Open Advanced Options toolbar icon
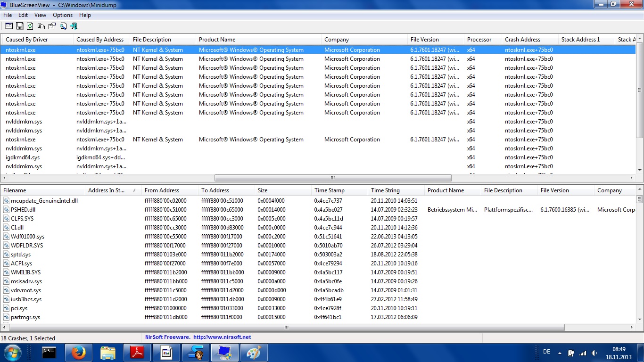This screenshot has height=362, width=644. click(8, 26)
